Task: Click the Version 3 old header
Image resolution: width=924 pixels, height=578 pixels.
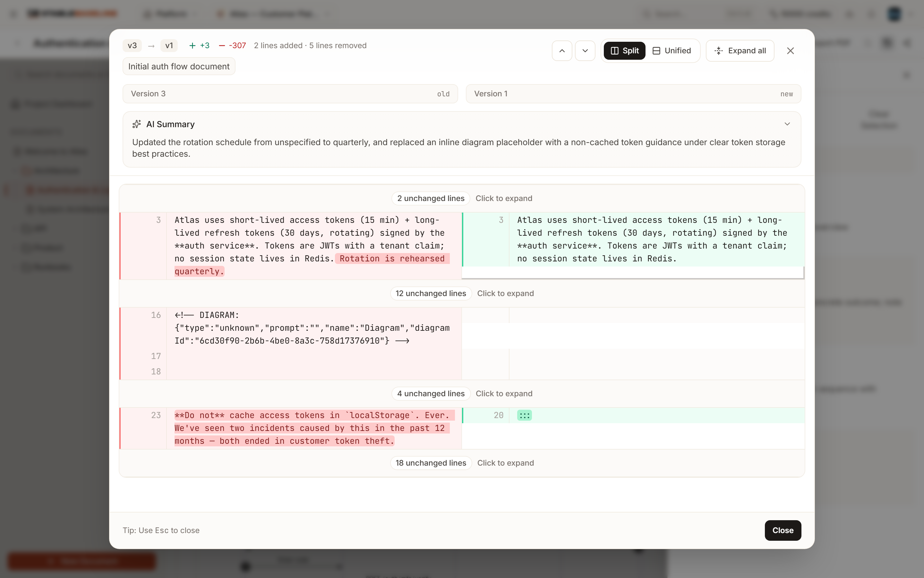Action: pyautogui.click(x=290, y=94)
